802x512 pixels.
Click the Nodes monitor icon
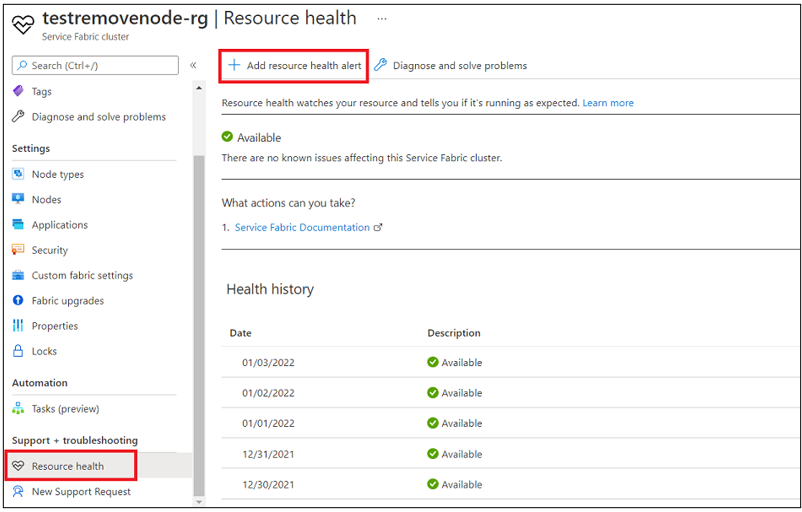pyautogui.click(x=18, y=199)
